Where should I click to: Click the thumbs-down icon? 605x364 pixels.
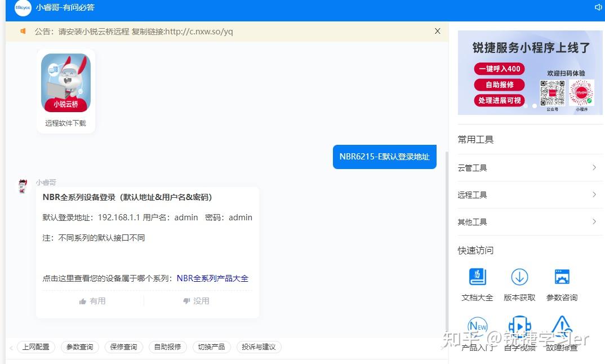pyautogui.click(x=186, y=301)
